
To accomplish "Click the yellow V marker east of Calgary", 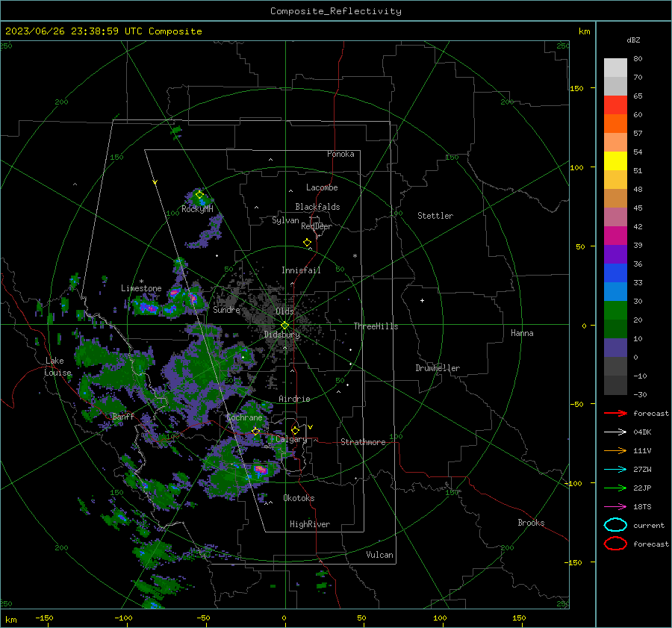I will 310,427.
